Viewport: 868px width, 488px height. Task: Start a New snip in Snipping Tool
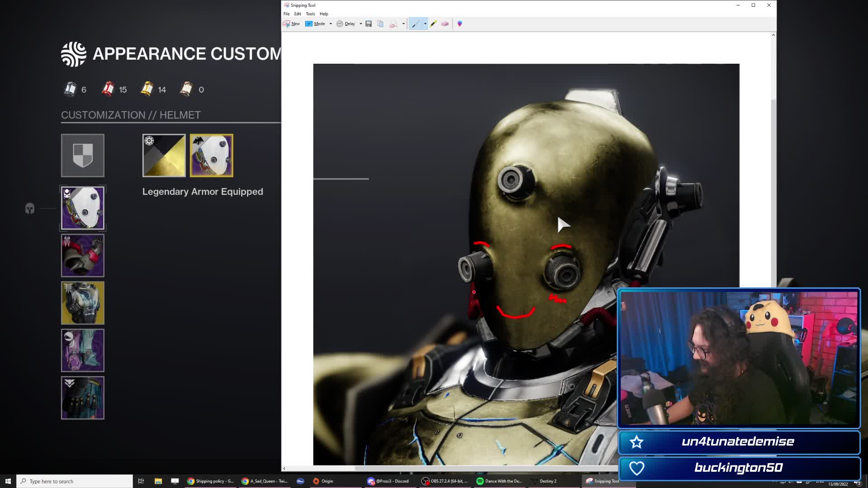292,23
